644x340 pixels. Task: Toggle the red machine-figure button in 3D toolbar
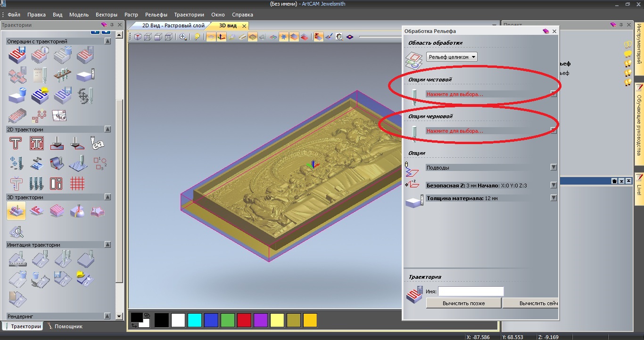point(319,37)
